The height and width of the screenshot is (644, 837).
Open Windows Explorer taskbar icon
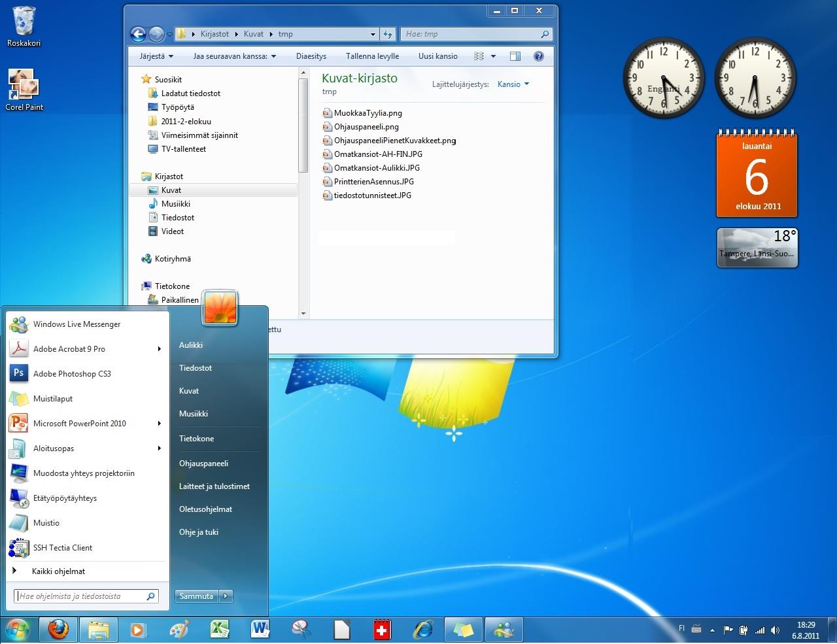98,630
